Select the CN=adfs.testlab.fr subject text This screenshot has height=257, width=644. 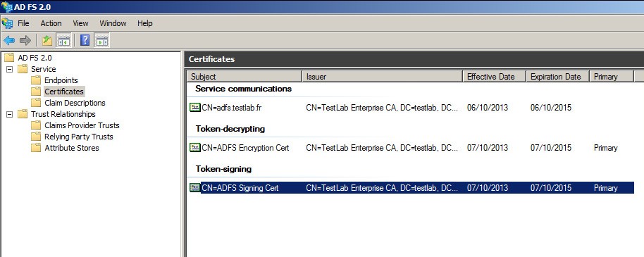point(232,108)
